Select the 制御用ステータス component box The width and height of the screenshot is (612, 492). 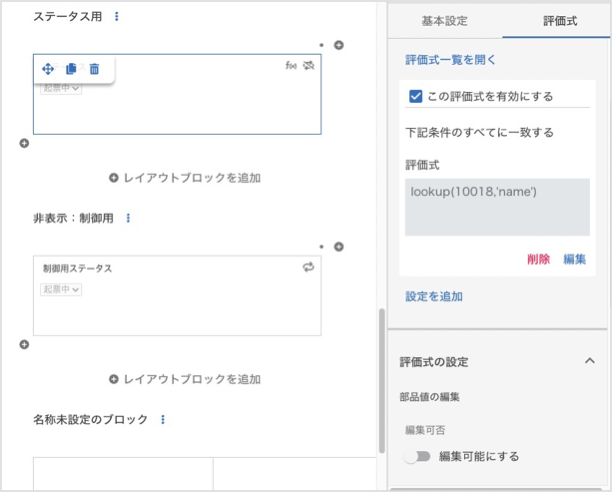(x=177, y=296)
